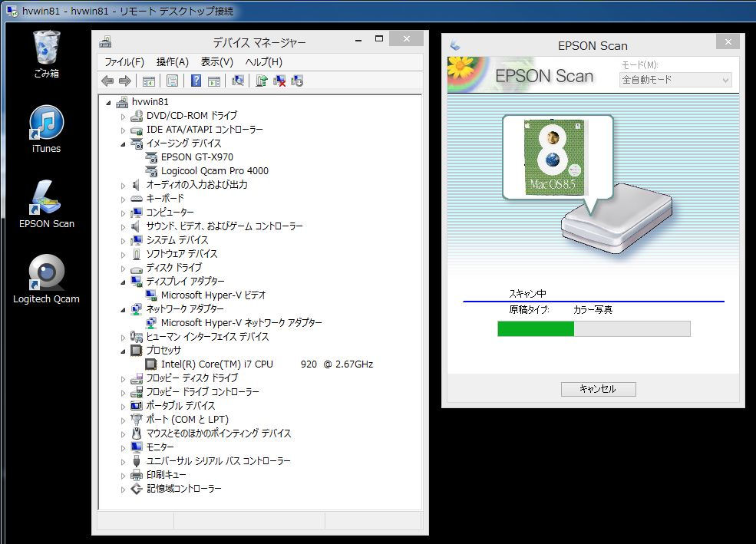Screen dimensions: 756x544
Task: Click the Back arrow in Device Manager toolbar
Action: click(x=107, y=81)
